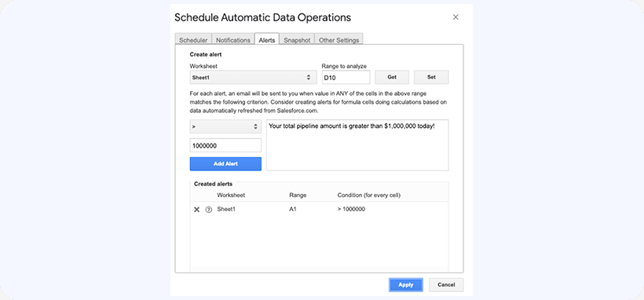644x300 pixels.
Task: Click the Get range button
Action: (392, 77)
